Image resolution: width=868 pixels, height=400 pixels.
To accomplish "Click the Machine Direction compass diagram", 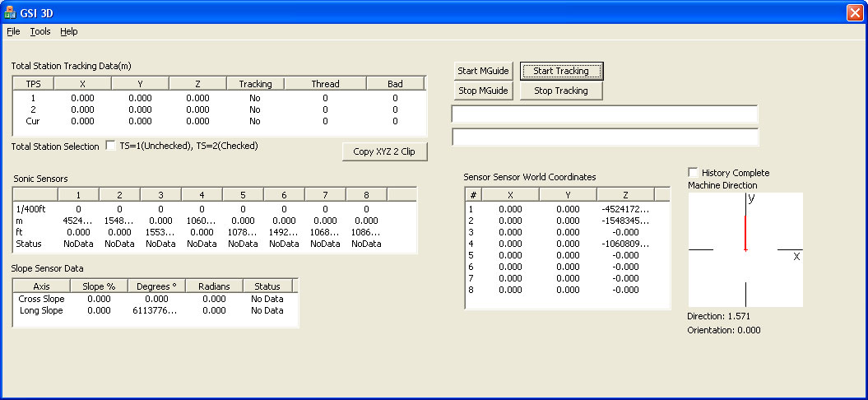I will (x=745, y=250).
